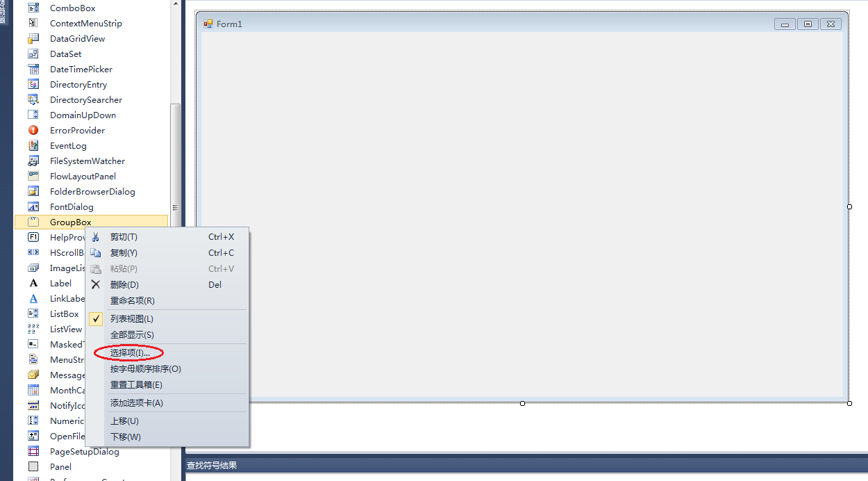
Task: Click the Form1 title bar icon
Action: tap(208, 24)
